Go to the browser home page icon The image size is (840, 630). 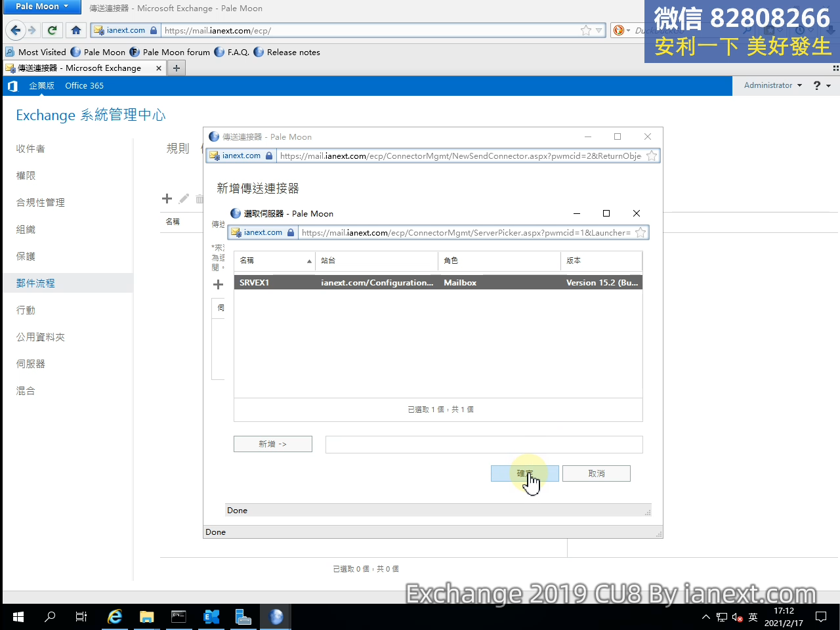coord(76,30)
